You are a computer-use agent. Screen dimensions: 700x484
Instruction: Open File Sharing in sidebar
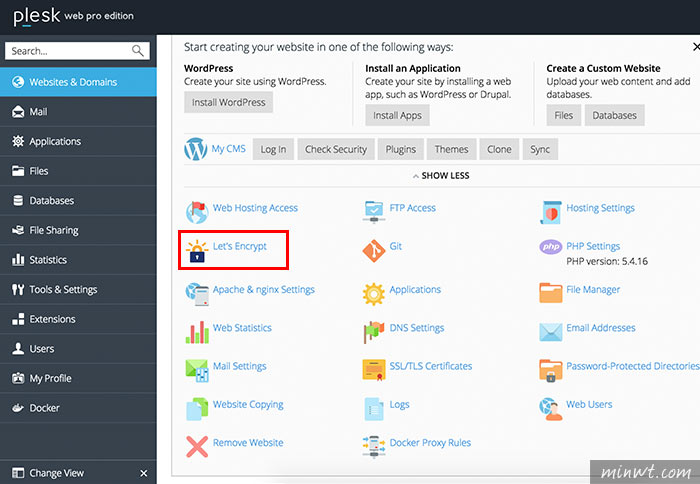(78, 230)
